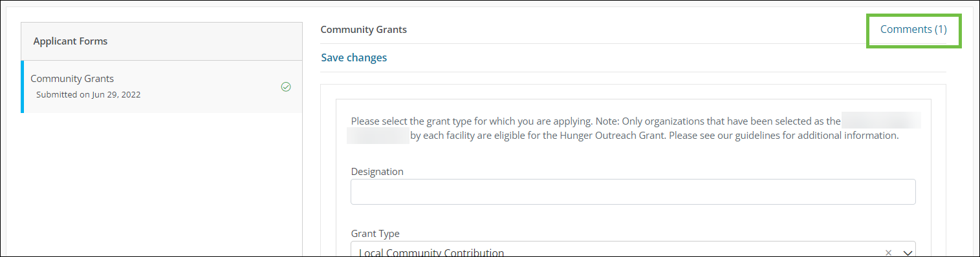Click the Grant Type field label
Viewport: 980px width, 257px height.
[x=375, y=234]
